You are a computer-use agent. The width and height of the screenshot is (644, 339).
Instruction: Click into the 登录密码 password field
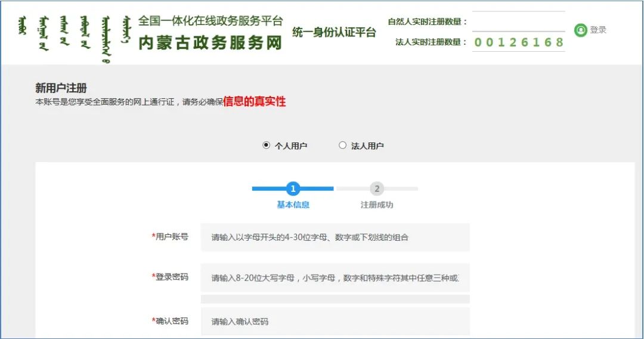click(x=335, y=278)
